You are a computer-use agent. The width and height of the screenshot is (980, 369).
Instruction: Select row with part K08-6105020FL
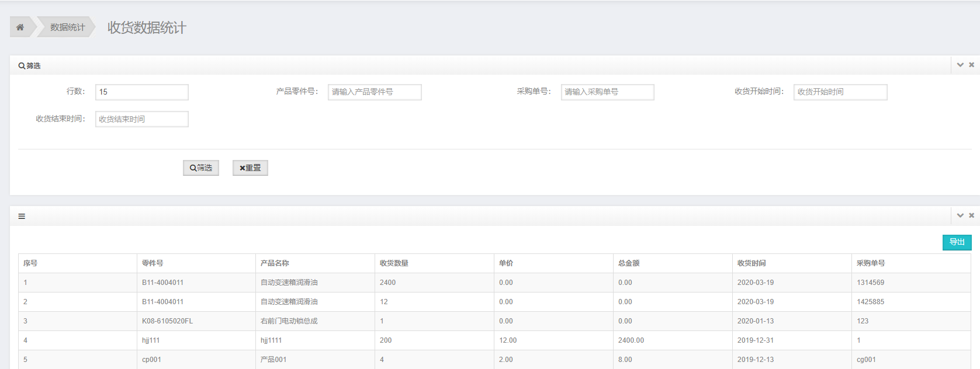pyautogui.click(x=167, y=321)
